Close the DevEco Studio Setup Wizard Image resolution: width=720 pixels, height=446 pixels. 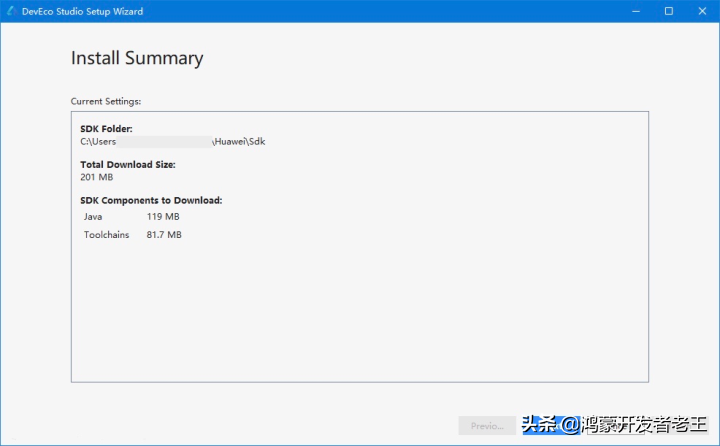703,11
